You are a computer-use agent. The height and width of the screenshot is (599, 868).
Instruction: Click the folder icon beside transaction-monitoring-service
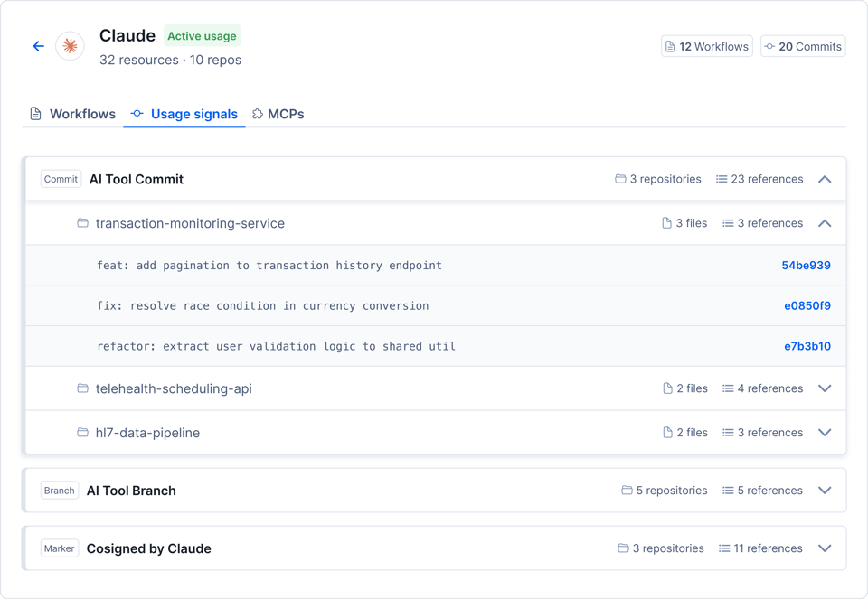(x=82, y=223)
